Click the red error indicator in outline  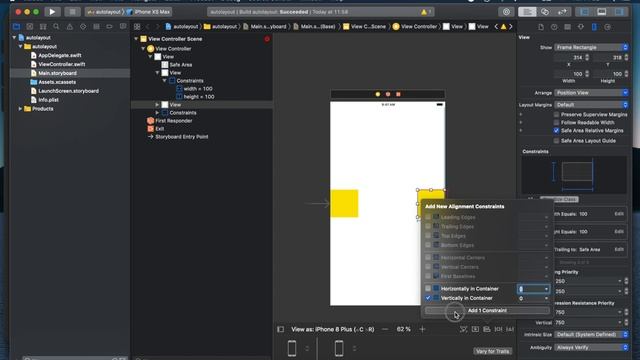tap(267, 39)
